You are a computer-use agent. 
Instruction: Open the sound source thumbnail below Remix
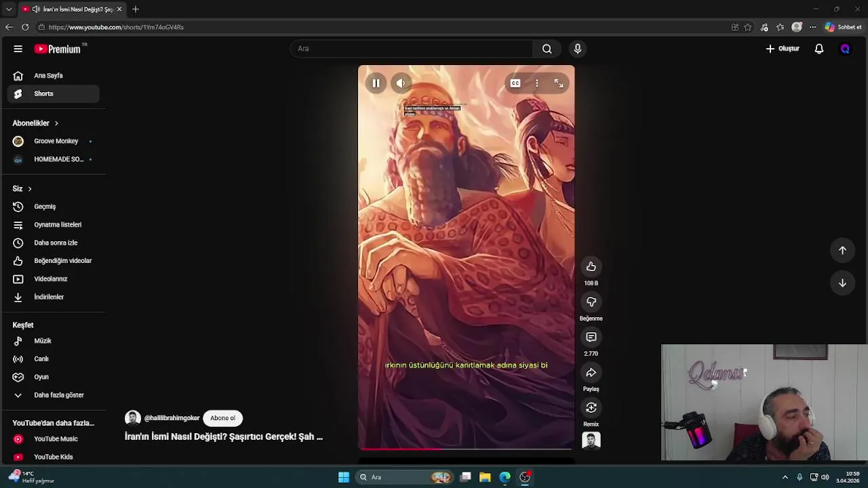tap(591, 441)
